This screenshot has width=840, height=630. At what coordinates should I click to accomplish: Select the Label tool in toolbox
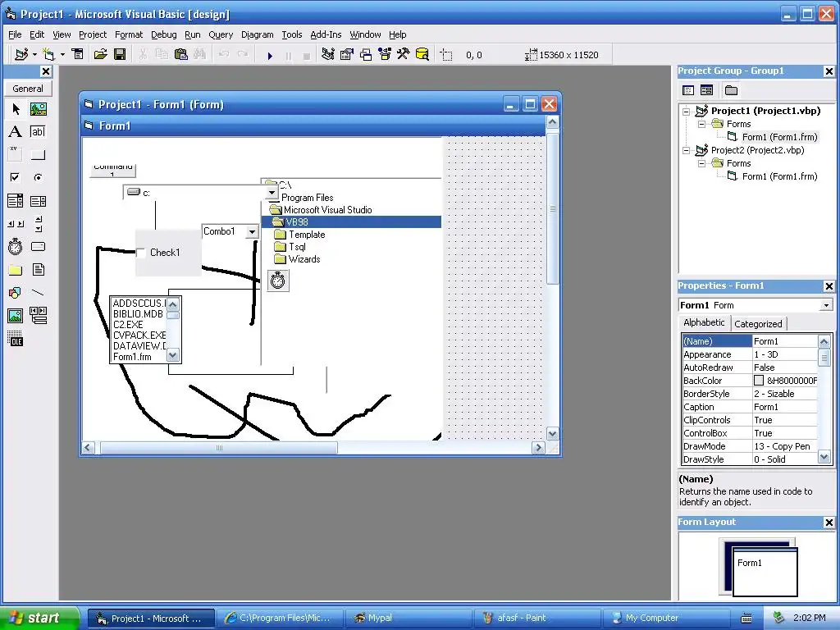(16, 132)
